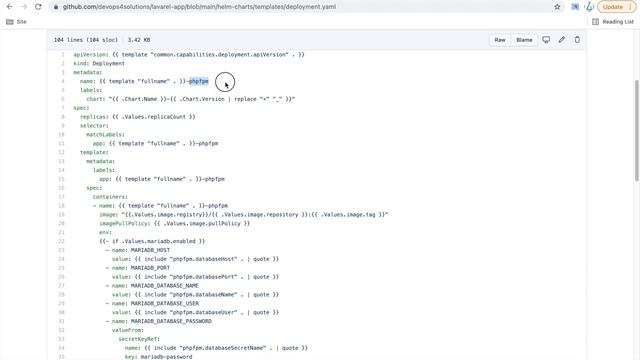The image size is (640, 360).
Task: View the Raw file
Action: click(x=500, y=40)
